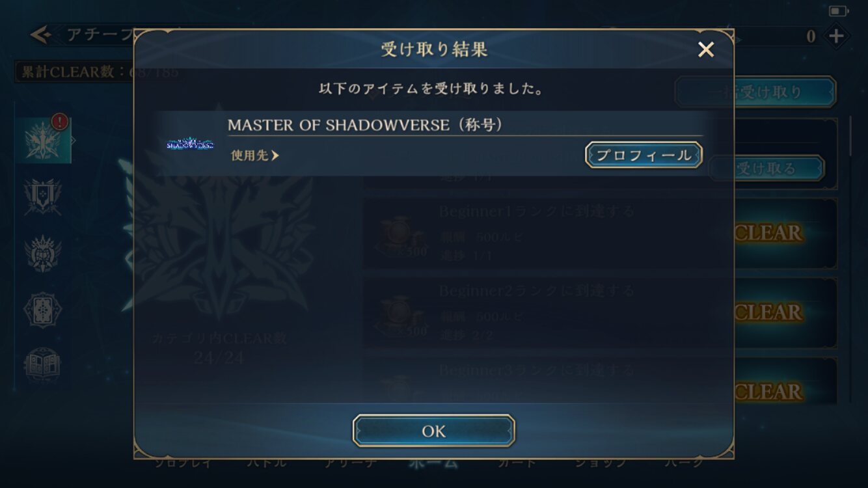Click the 一括受け取り claim-all button
The height and width of the screenshot is (488, 868).
[x=755, y=92]
